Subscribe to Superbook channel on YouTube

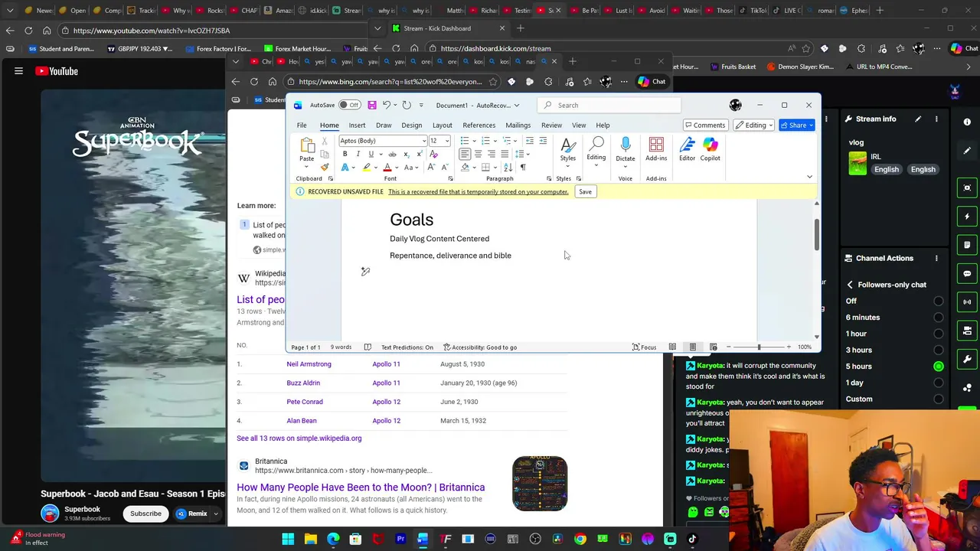click(x=145, y=514)
